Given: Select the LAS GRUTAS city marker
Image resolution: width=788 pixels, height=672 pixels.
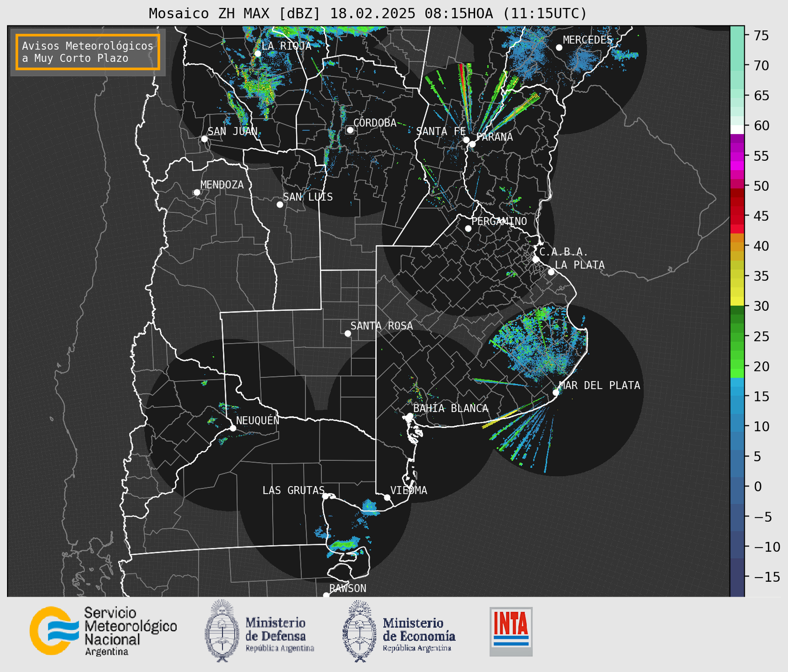Looking at the screenshot, I should (x=326, y=496).
